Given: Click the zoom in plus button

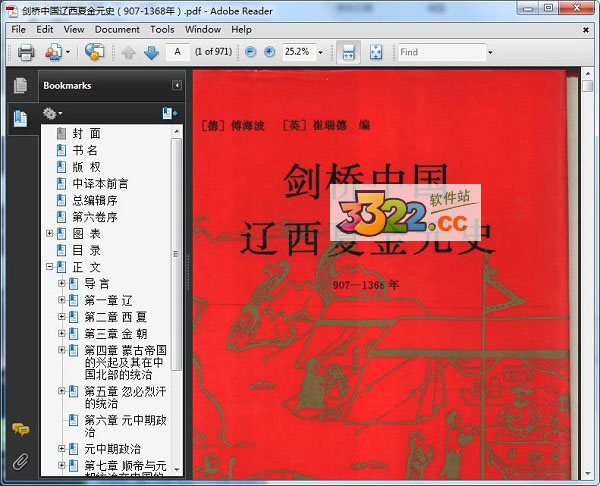Looking at the screenshot, I should pyautogui.click(x=269, y=52).
